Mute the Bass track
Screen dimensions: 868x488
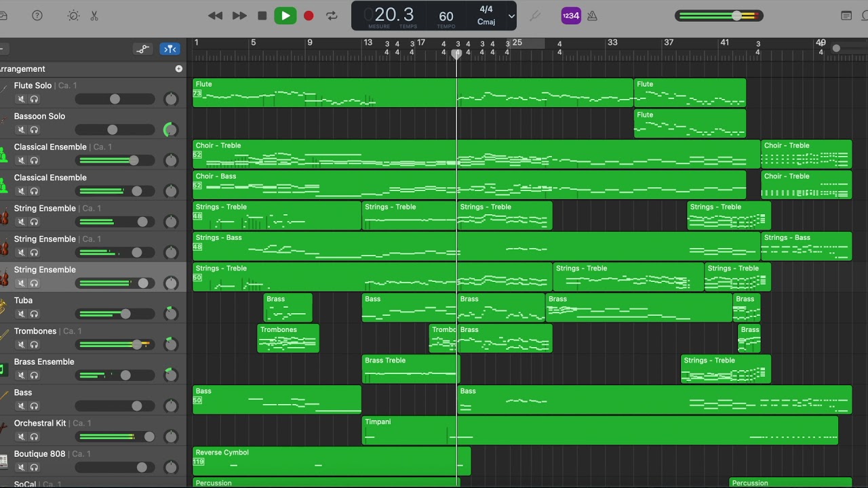[x=21, y=406]
